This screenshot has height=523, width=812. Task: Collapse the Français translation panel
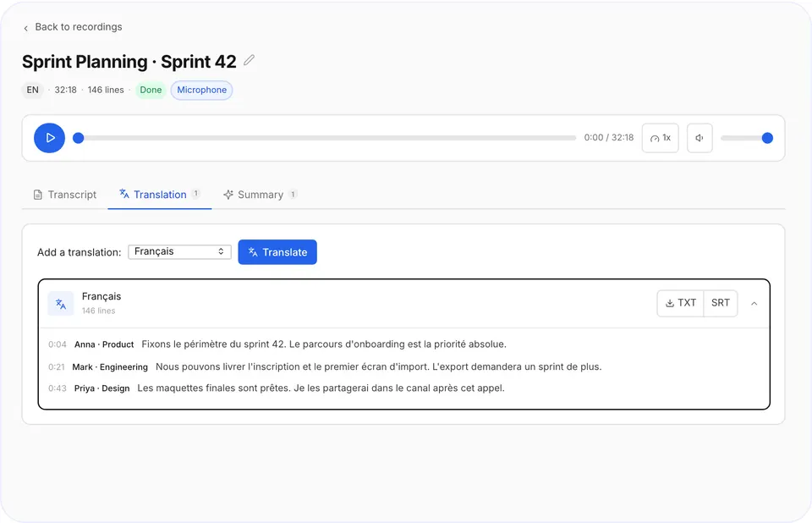click(754, 304)
